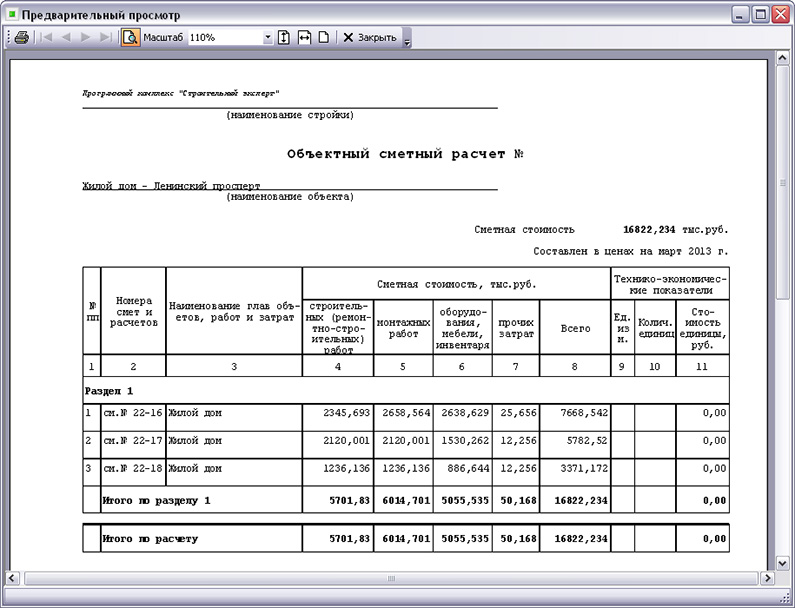The height and width of the screenshot is (608, 795).
Task: Click 'Составлен в ценах на март 2013 г.'
Action: coord(631,251)
